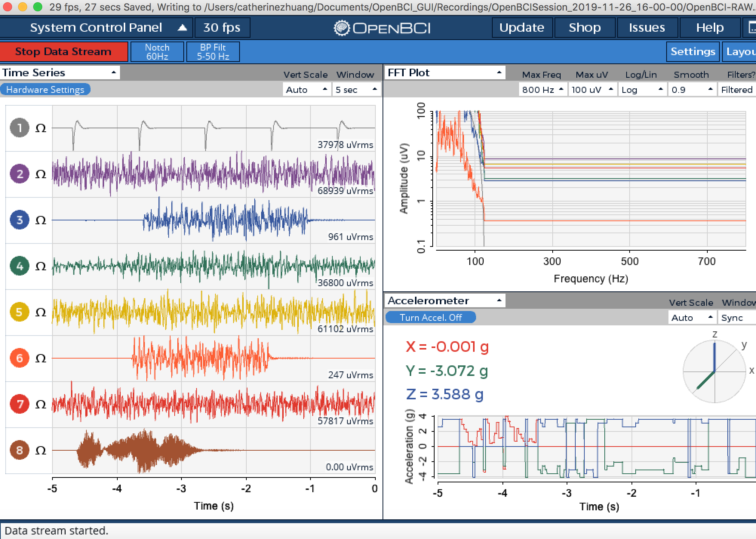Turn Accel. Off button

pyautogui.click(x=430, y=317)
